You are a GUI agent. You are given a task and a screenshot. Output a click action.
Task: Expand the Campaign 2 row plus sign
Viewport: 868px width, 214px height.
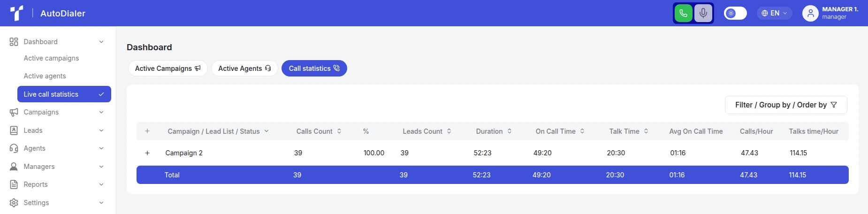[147, 153]
